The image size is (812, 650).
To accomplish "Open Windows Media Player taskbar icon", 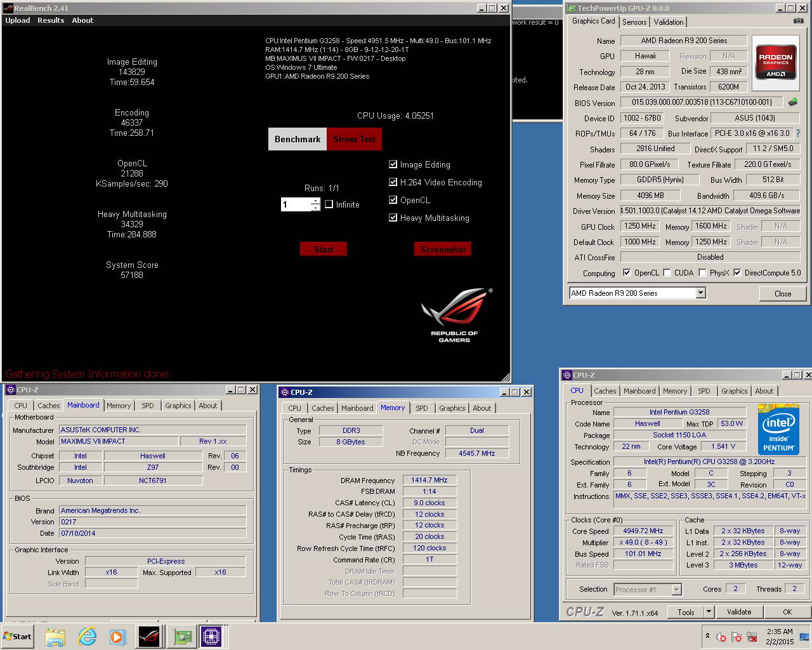I will [x=117, y=637].
